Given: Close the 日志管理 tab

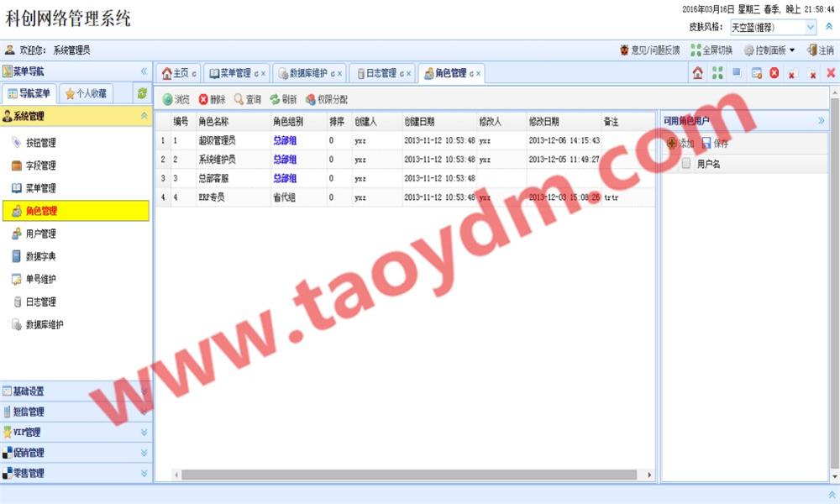Looking at the screenshot, I should point(409,74).
